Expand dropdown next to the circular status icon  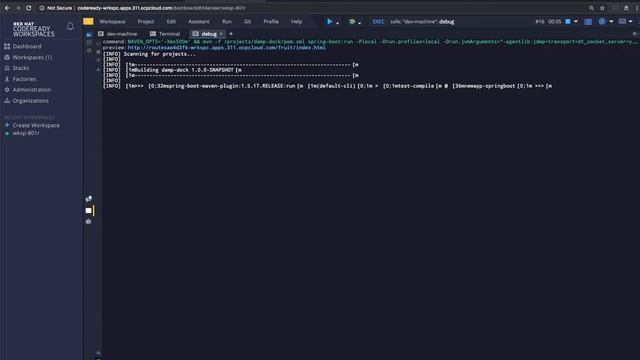click(611, 22)
